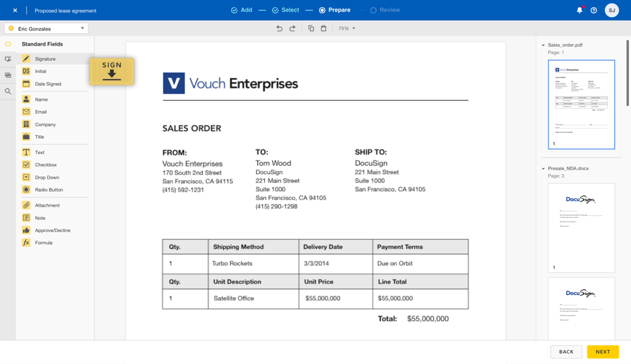
Task: Select the Drop Down field icon
Action: pyautogui.click(x=26, y=177)
